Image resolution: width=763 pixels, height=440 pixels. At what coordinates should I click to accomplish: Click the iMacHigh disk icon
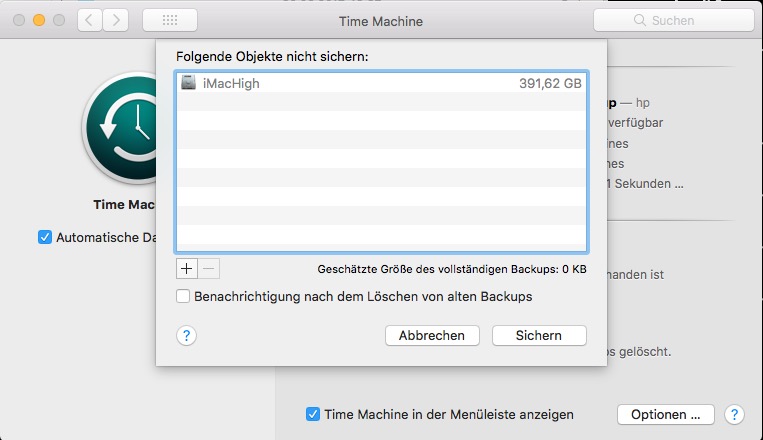189,83
